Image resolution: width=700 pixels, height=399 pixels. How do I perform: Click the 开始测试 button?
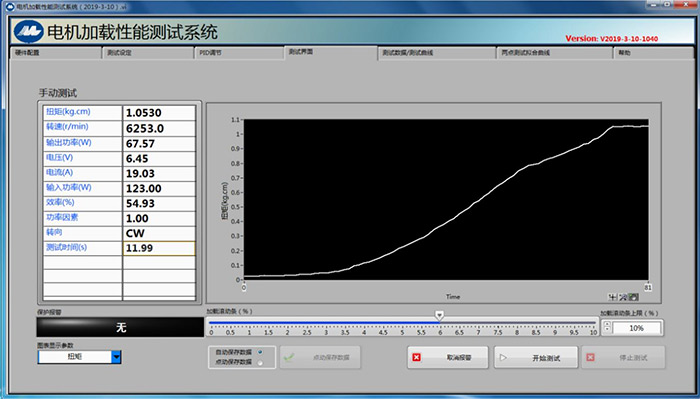point(536,357)
